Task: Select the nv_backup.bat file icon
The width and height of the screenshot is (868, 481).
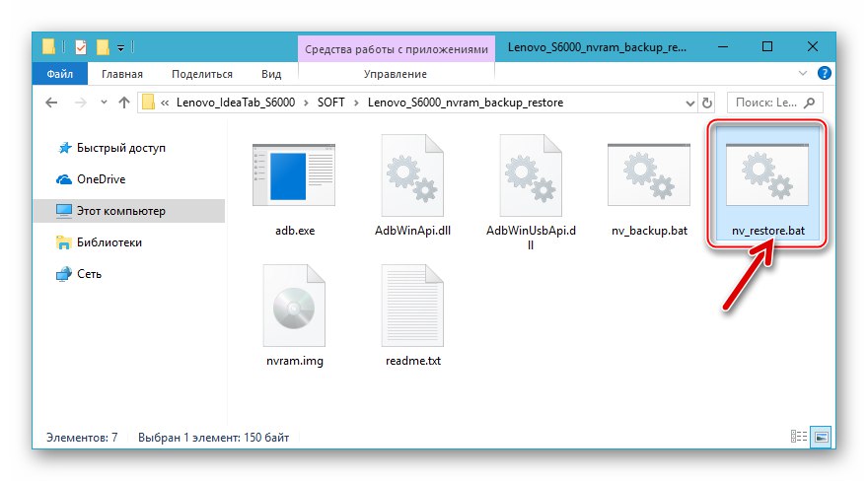Action: [x=649, y=174]
